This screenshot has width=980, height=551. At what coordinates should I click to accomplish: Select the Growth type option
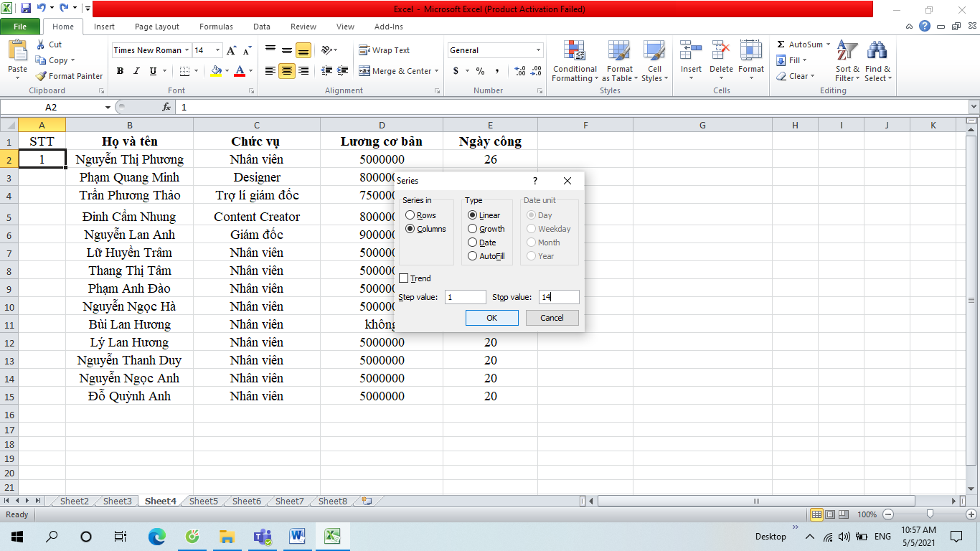[472, 229]
